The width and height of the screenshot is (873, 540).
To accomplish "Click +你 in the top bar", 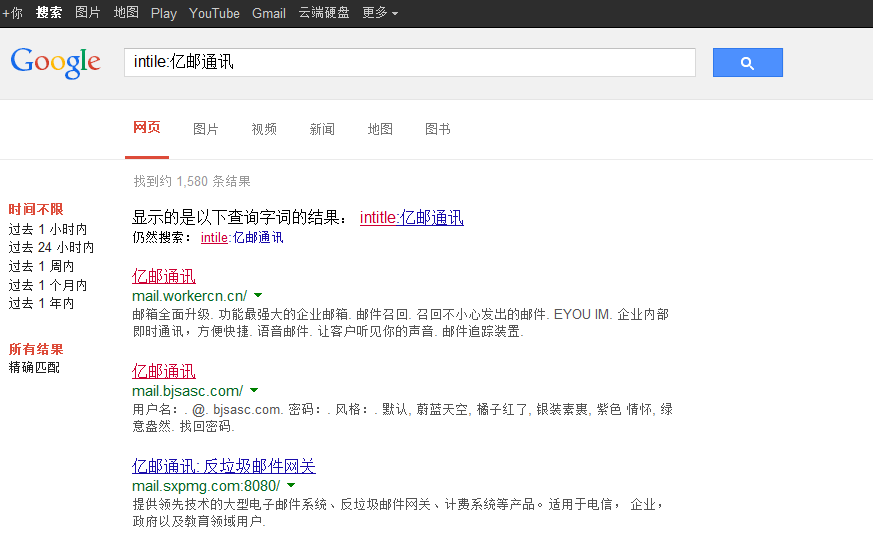I will click(12, 13).
